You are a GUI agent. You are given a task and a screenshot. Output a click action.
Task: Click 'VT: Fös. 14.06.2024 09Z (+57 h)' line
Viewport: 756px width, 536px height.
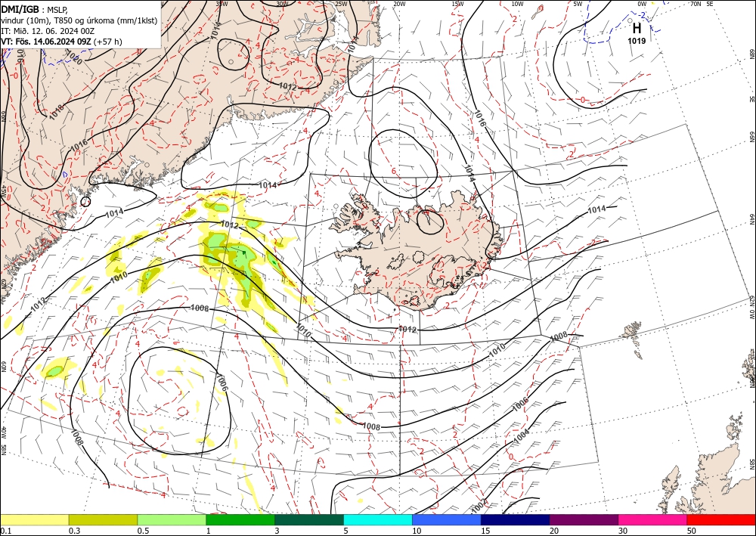click(x=62, y=42)
